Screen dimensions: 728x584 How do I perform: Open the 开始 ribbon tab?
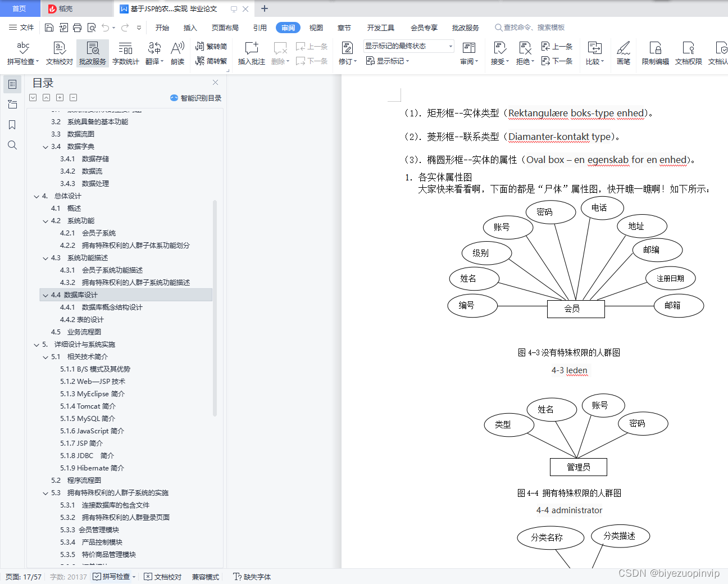click(162, 28)
